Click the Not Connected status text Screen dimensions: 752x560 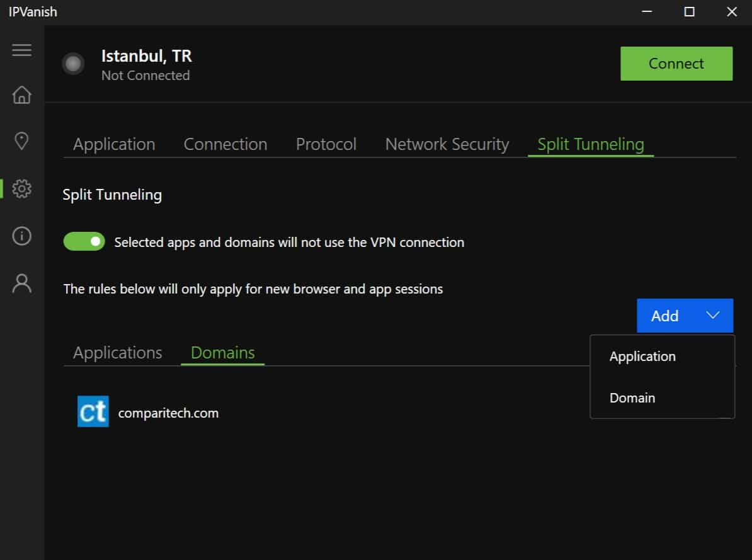tap(145, 76)
